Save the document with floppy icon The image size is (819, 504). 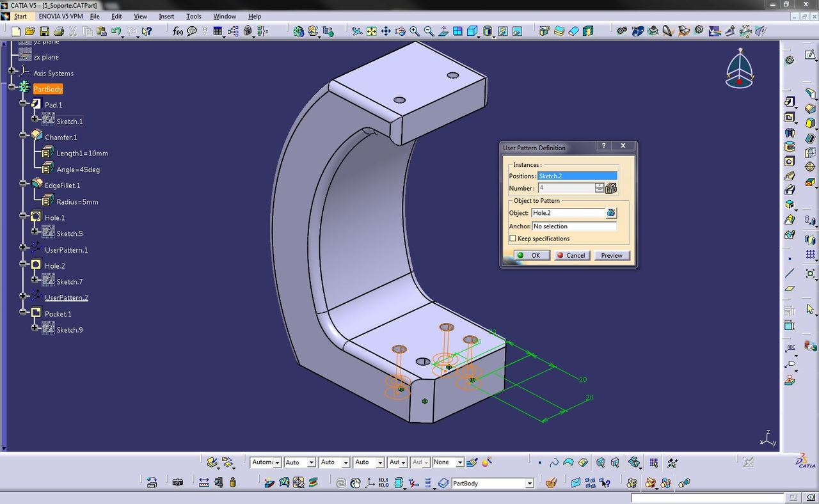coord(44,31)
